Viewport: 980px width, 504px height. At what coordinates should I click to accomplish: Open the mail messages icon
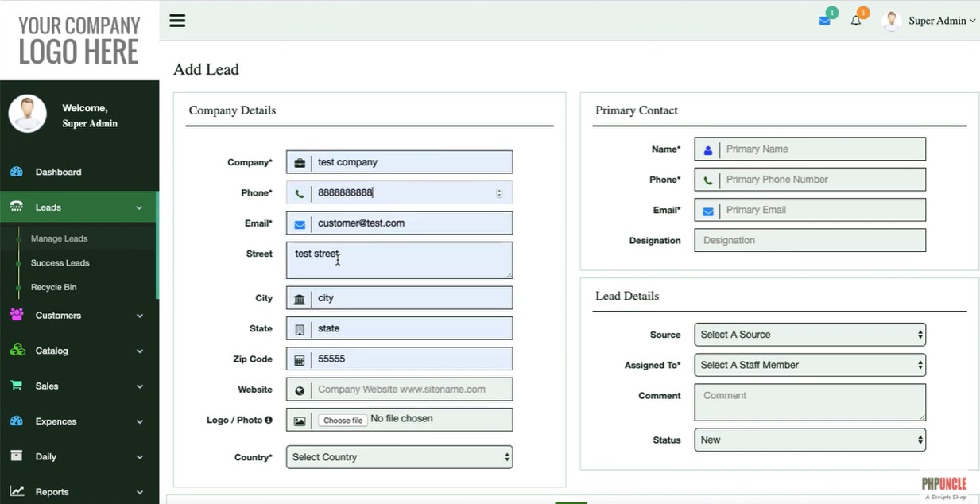coord(825,21)
